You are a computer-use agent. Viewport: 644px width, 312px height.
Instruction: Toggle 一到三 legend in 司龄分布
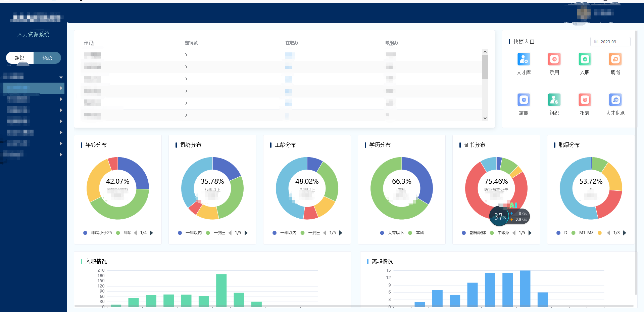(x=216, y=233)
